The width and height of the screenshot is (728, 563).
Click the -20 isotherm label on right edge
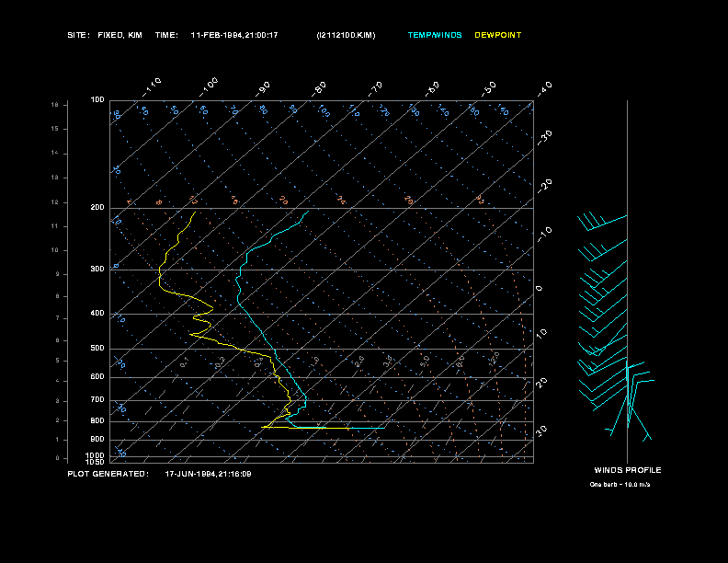pos(544,186)
